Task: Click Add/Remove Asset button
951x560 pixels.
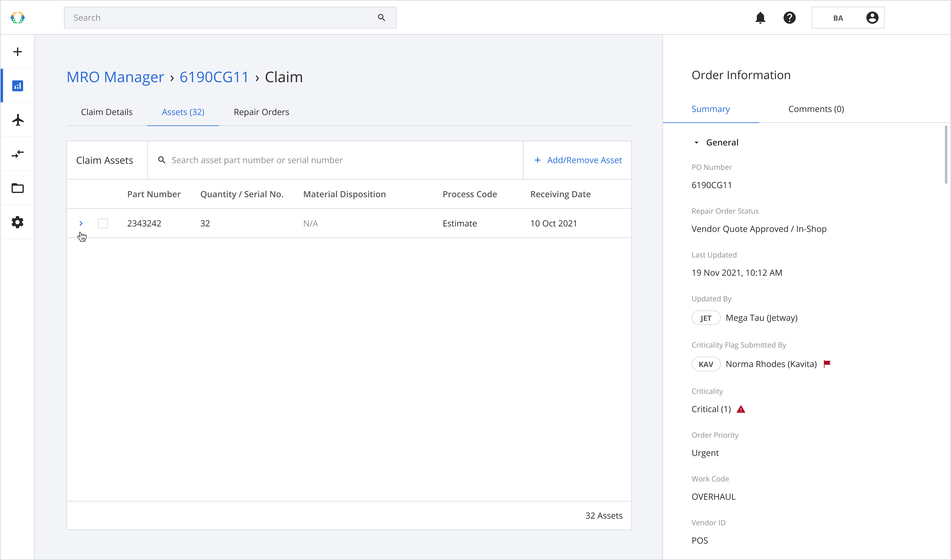Action: [x=578, y=160]
